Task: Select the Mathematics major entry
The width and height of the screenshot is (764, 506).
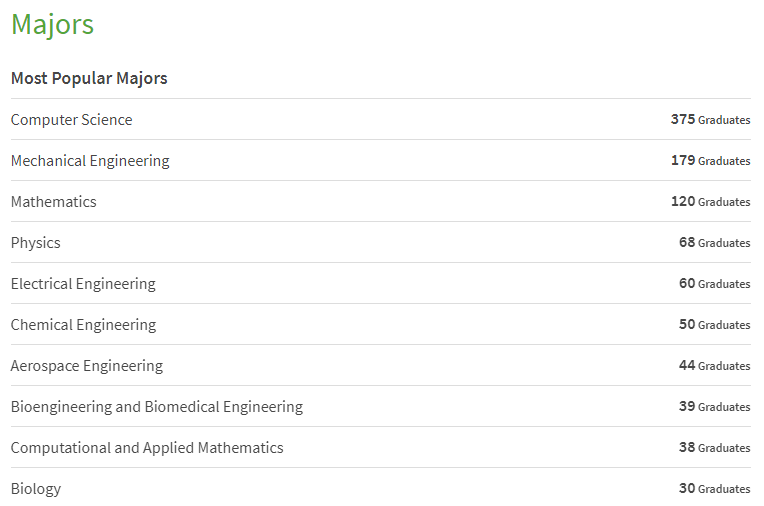Action: 54,202
